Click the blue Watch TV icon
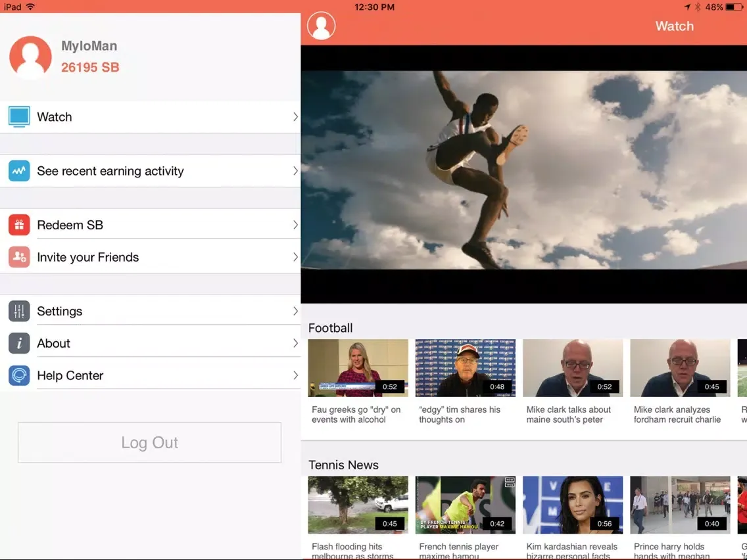 [x=19, y=117]
